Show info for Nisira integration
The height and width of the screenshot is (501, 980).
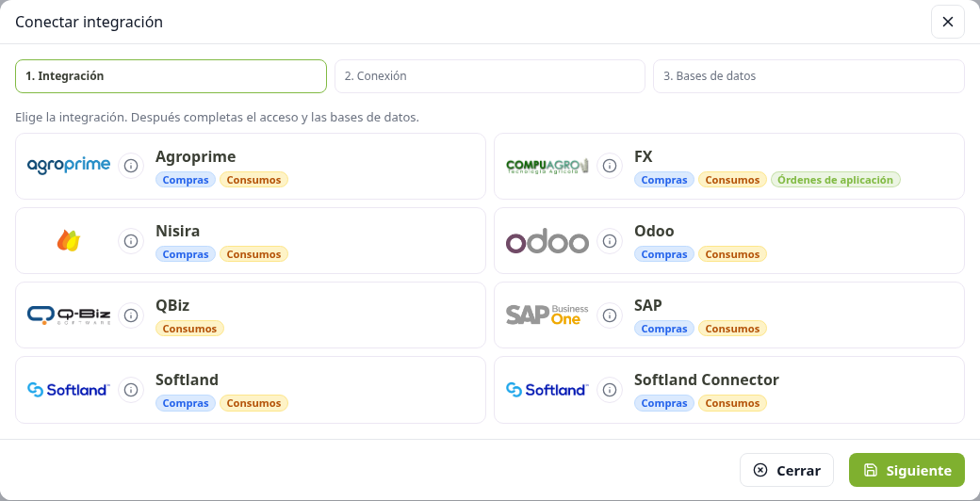[x=131, y=240]
